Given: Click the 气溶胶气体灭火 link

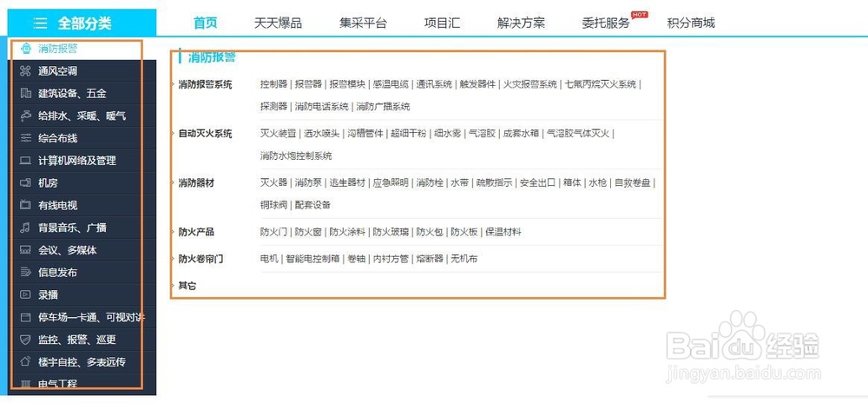Looking at the screenshot, I should [x=577, y=134].
